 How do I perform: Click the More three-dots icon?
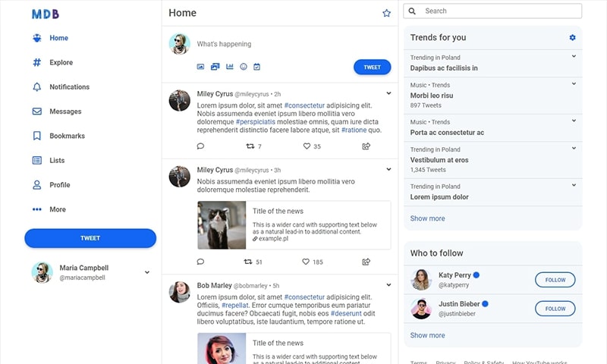point(36,209)
